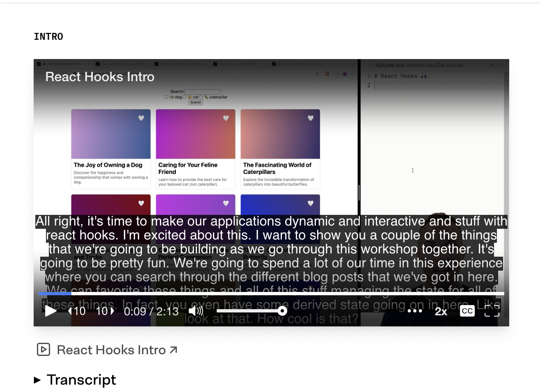The image size is (540, 392).
Task: Play the React Hooks Intro video
Action: tap(50, 311)
